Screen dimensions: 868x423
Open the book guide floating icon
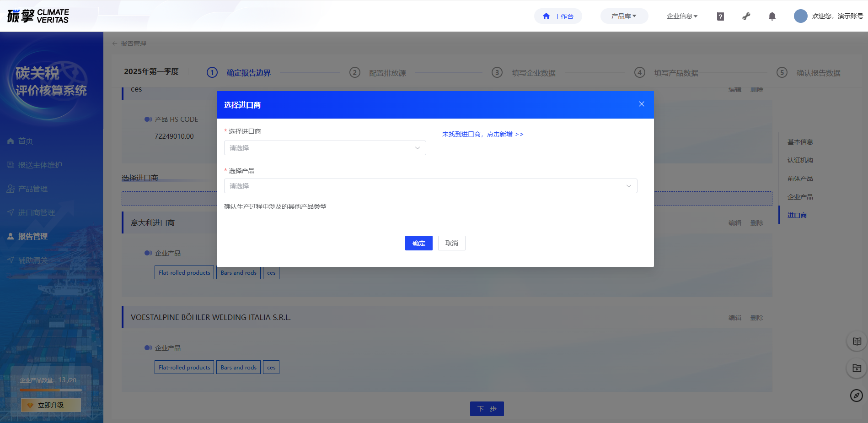click(x=857, y=342)
